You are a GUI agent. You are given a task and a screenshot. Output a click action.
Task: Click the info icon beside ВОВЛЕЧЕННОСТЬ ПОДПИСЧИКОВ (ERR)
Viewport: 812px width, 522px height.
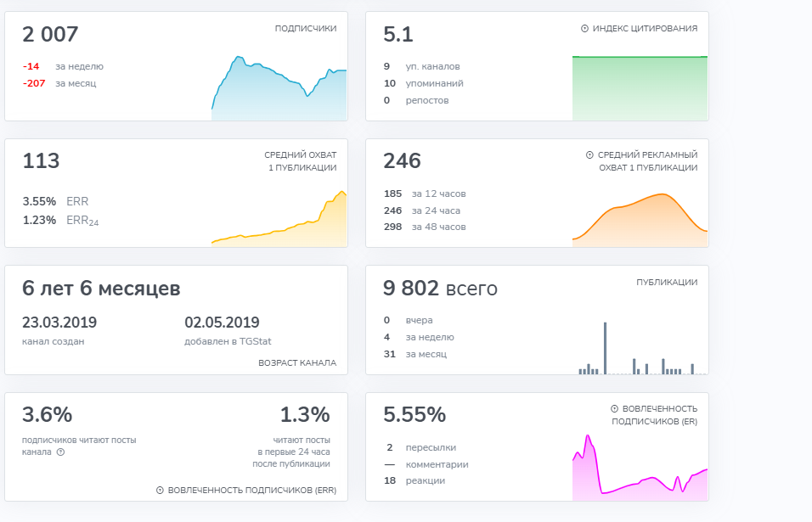point(160,491)
